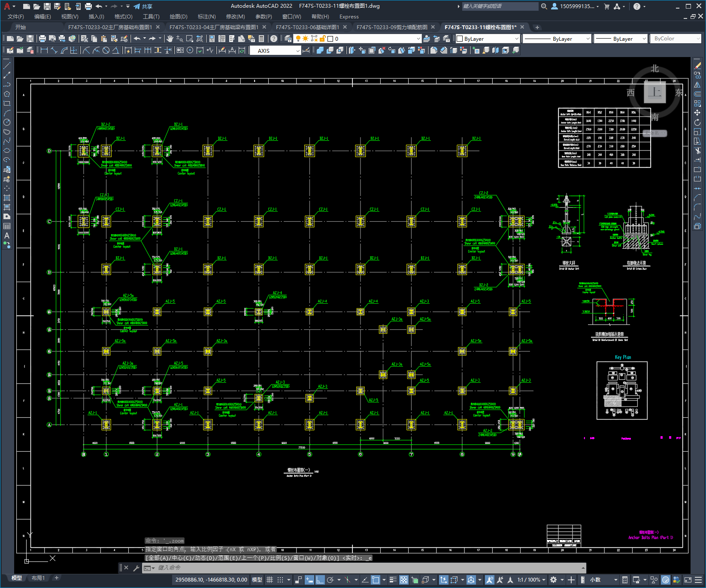Open the Layer Properties Manager icon
The image size is (706, 588).
[x=288, y=39]
